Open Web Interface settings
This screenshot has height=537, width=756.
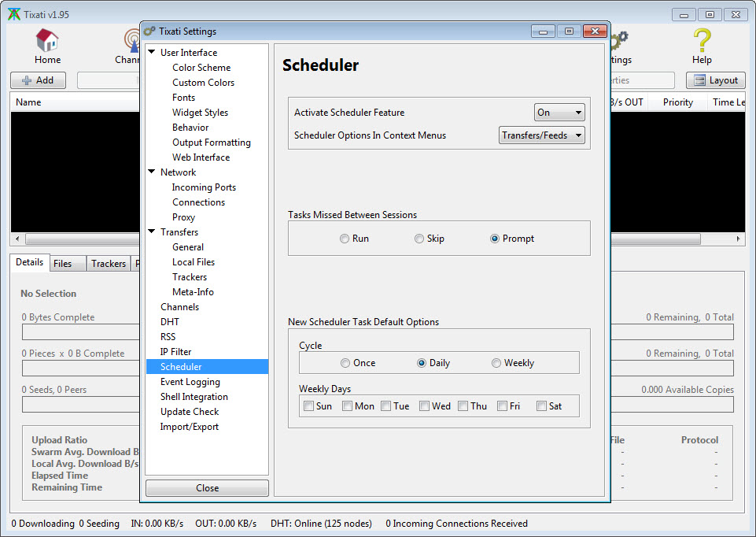pyautogui.click(x=201, y=157)
